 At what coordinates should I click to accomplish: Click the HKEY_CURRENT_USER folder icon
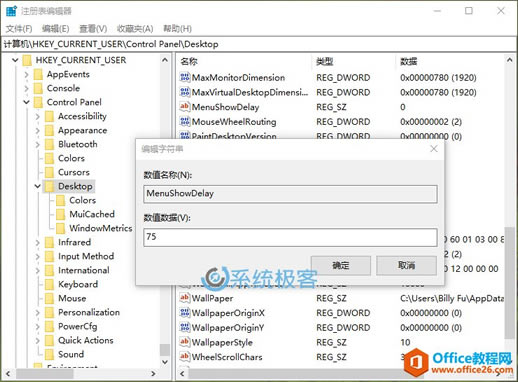point(27,60)
